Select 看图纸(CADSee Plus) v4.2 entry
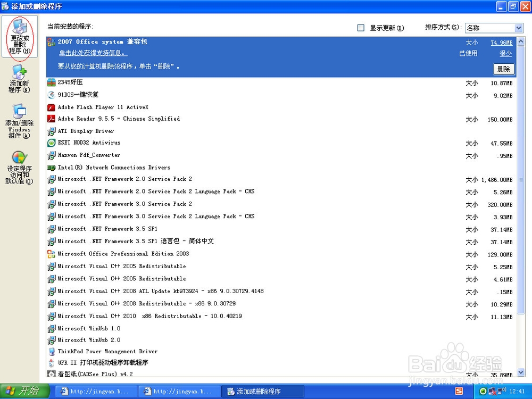The width and height of the screenshot is (532, 399). [281, 373]
